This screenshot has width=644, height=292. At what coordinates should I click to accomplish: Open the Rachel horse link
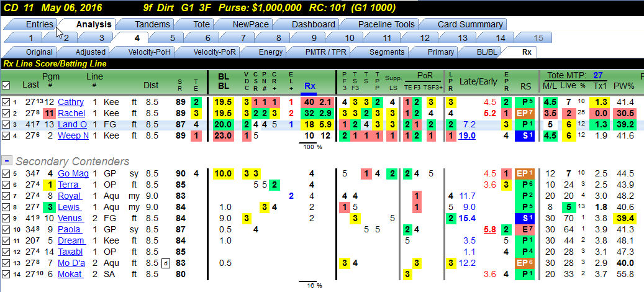click(x=71, y=113)
